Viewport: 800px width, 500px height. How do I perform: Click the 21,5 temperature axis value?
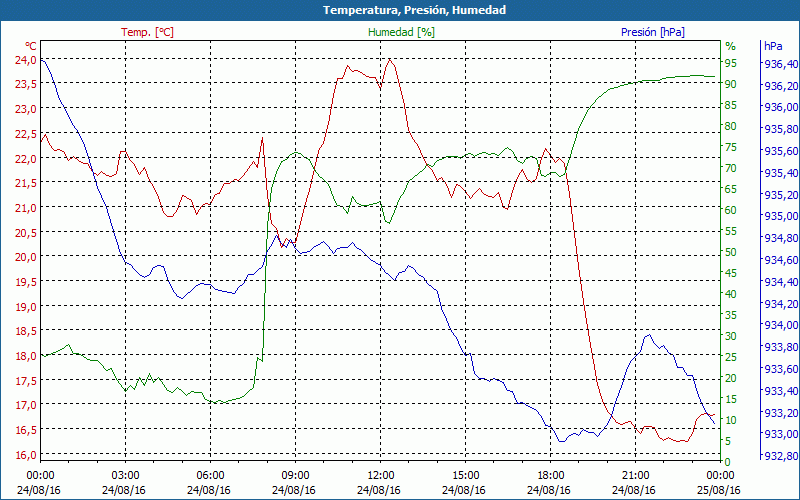tap(26, 183)
